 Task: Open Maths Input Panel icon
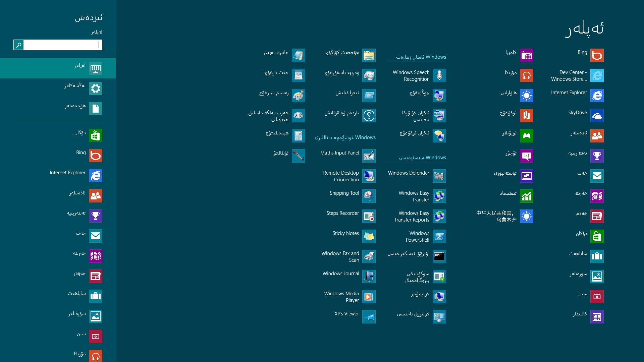369,156
